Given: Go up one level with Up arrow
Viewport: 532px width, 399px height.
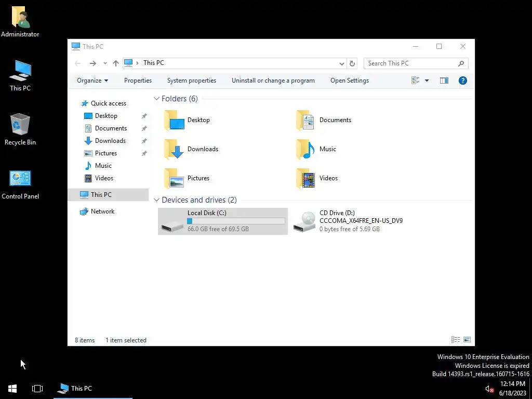Looking at the screenshot, I should coord(116,63).
